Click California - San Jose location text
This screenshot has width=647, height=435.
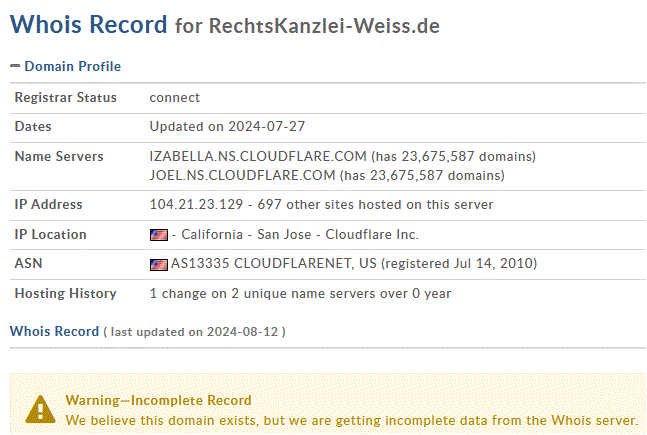246,234
